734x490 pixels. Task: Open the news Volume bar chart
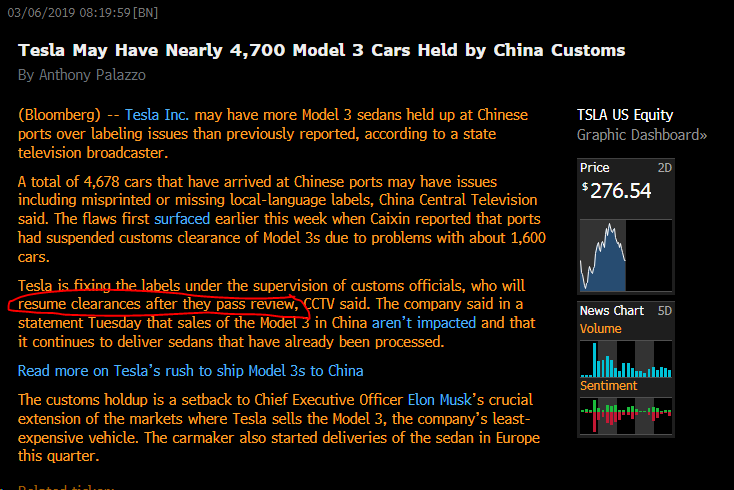[626, 358]
